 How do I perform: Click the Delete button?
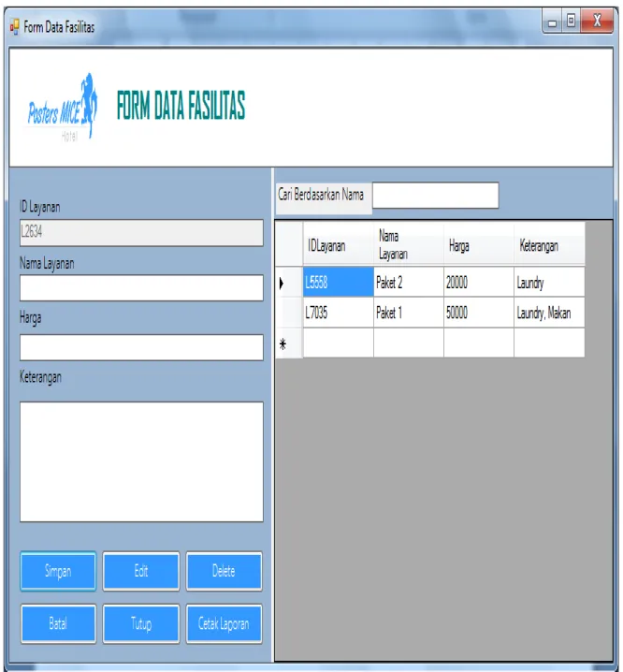pos(224,571)
